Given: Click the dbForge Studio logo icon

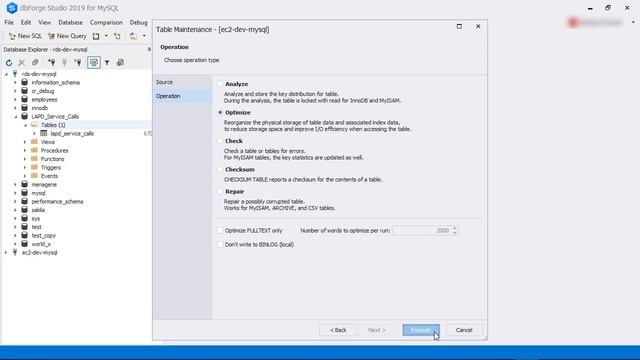Looking at the screenshot, I should (12, 8).
